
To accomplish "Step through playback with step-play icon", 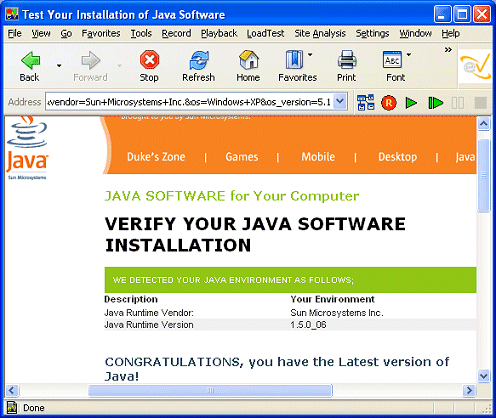I will pyautogui.click(x=435, y=103).
